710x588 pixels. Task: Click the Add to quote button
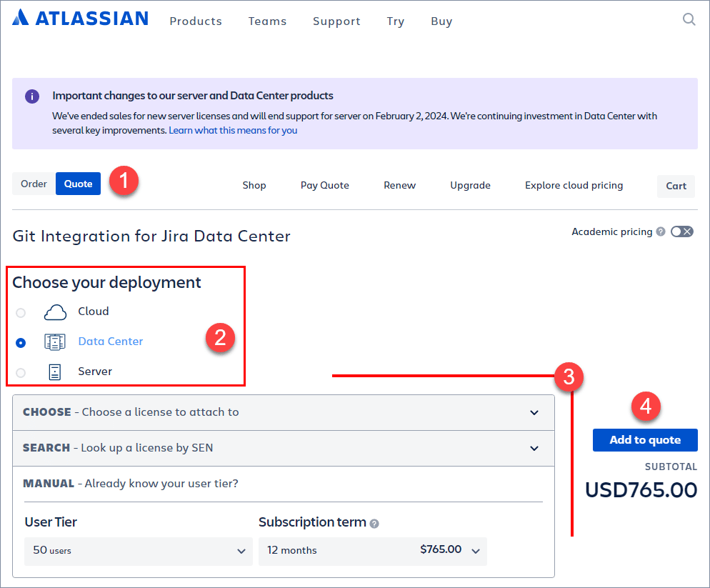pyautogui.click(x=644, y=440)
